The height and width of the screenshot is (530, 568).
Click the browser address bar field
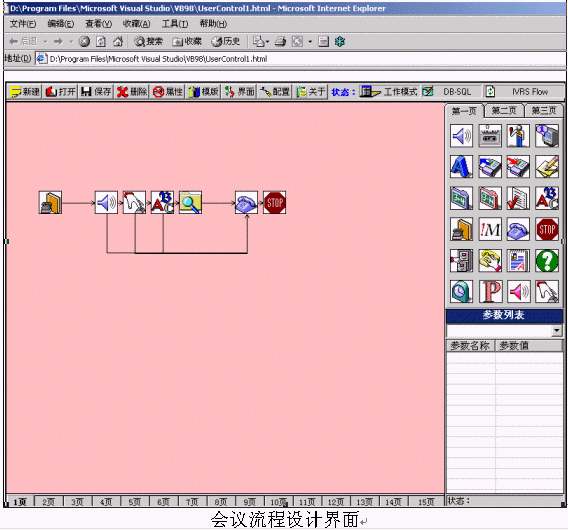301,59
